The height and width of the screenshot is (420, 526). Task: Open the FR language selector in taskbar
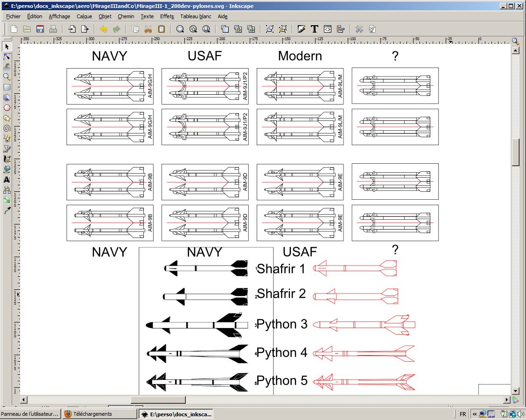[463, 414]
